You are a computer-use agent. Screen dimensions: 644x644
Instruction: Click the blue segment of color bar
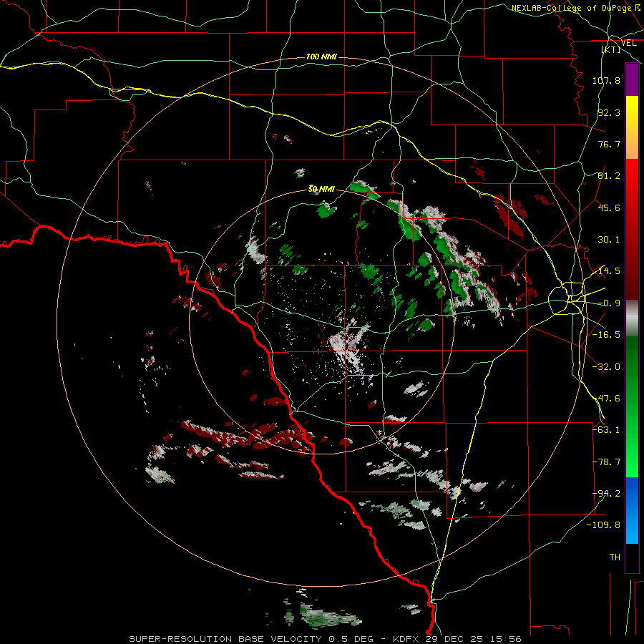(x=632, y=510)
